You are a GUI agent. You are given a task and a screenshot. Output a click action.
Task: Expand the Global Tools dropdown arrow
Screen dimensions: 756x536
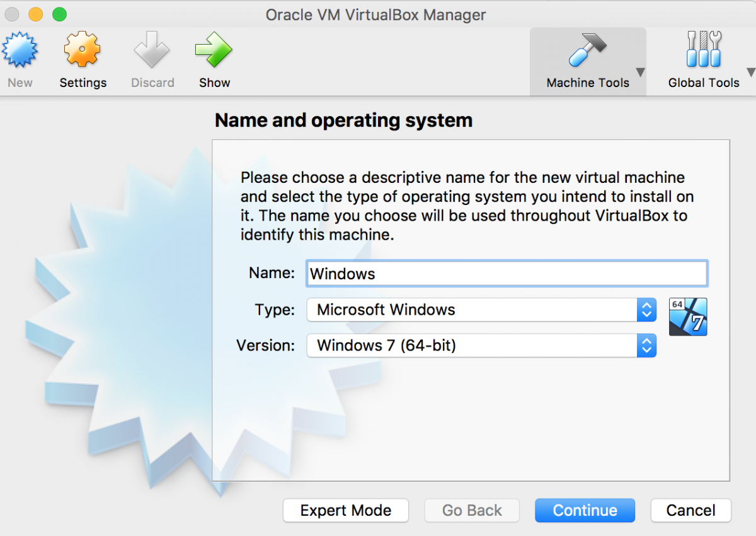click(750, 72)
